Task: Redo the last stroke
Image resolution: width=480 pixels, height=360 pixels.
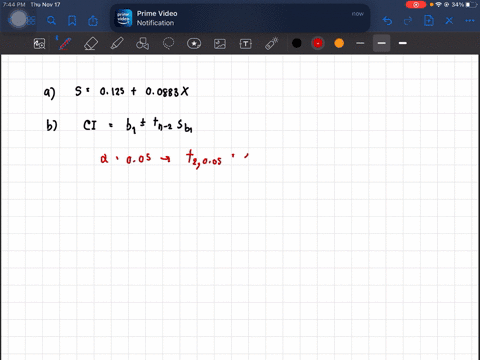Action: pyautogui.click(x=408, y=21)
